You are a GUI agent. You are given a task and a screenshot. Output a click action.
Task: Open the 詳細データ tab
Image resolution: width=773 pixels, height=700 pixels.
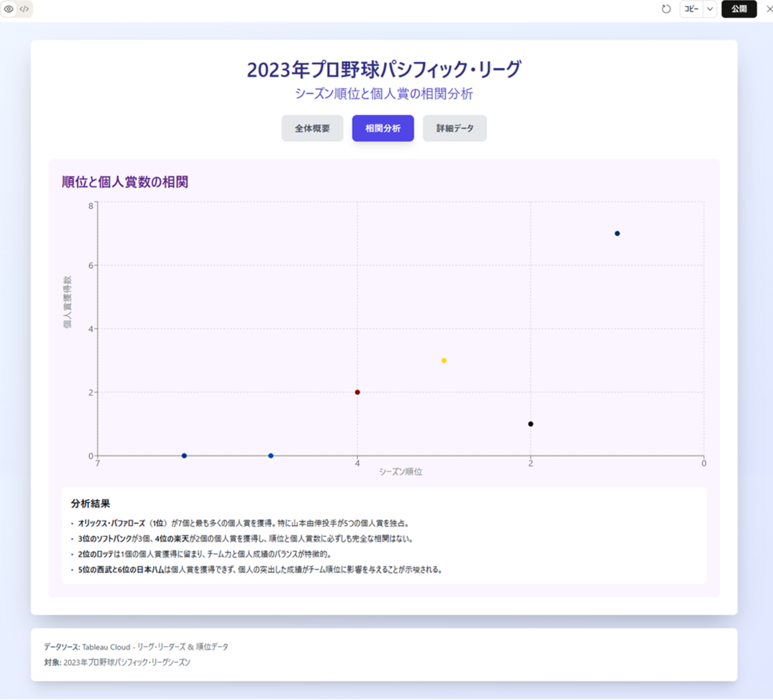(x=454, y=128)
